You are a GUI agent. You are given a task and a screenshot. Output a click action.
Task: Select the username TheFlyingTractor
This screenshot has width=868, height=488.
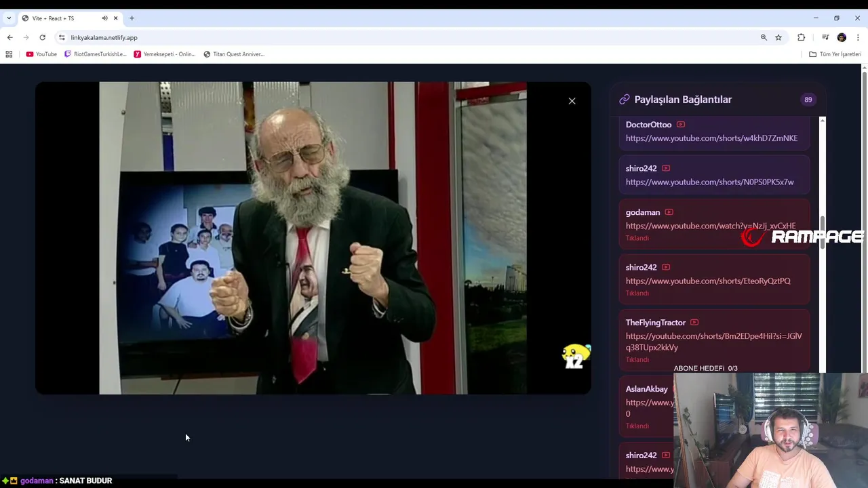[655, 323]
